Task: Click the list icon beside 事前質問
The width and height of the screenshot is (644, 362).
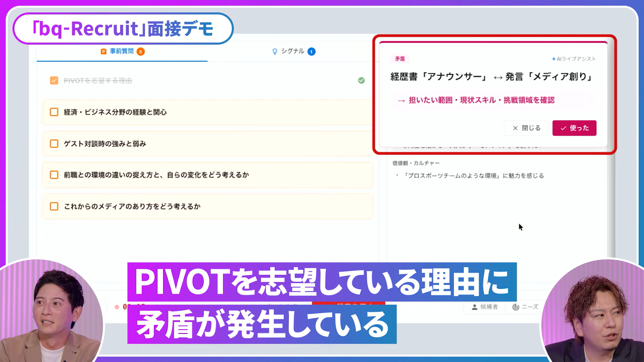Action: point(103,51)
